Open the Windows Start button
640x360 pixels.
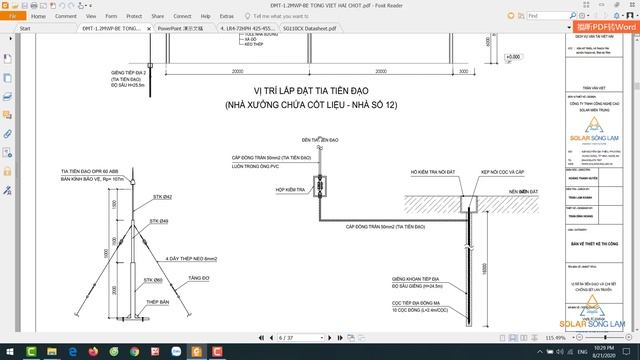tap(10, 351)
